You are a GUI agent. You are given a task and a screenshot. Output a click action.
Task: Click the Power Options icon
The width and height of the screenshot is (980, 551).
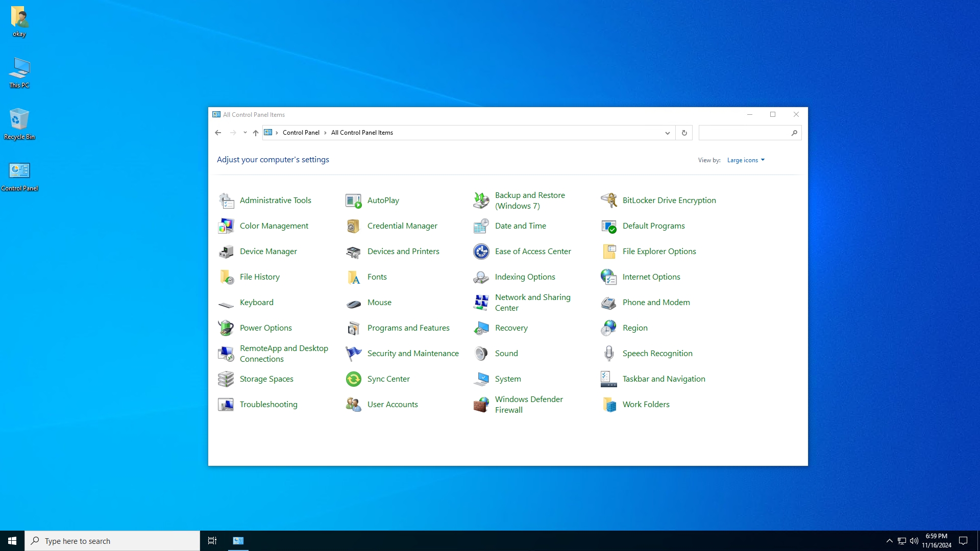coord(226,328)
